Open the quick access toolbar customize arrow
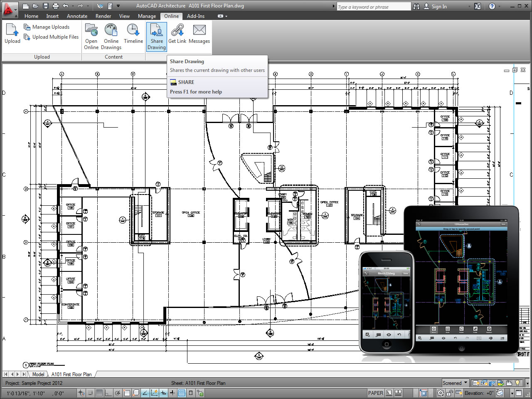Viewport: 532px width, 399px height. (118, 6)
